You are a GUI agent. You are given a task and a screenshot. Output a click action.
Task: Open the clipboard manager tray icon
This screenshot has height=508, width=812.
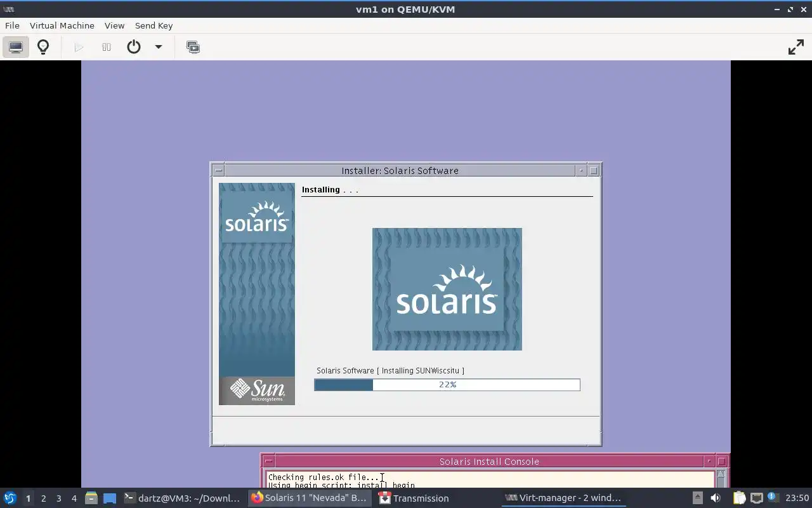click(x=740, y=498)
